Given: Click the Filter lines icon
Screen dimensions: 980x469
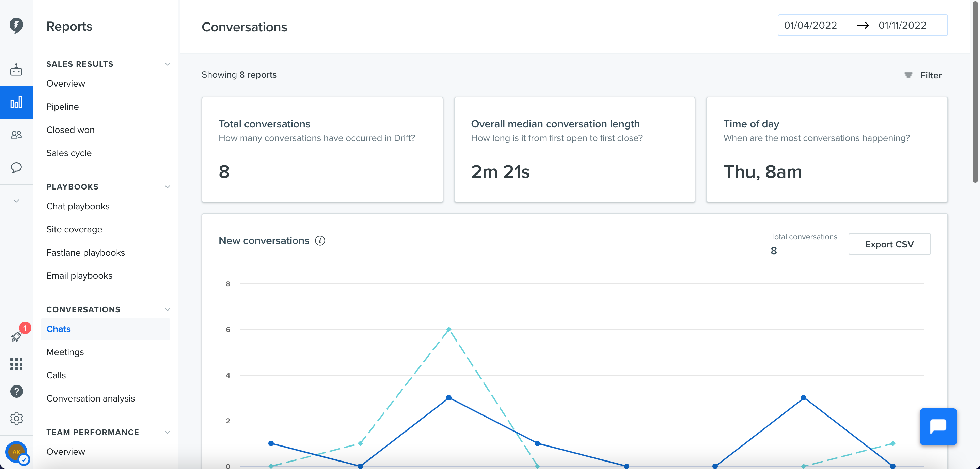Looking at the screenshot, I should (908, 75).
